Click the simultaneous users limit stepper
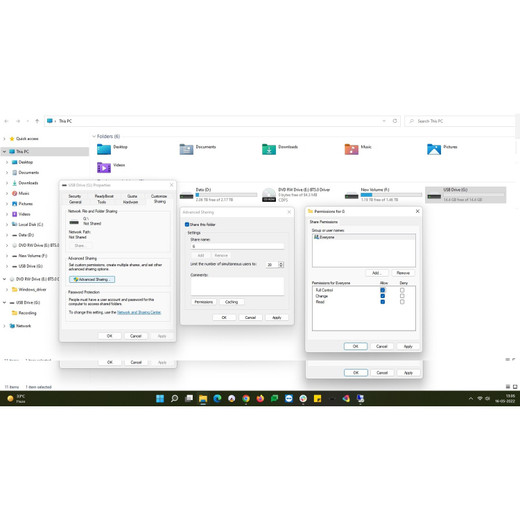 click(281, 264)
